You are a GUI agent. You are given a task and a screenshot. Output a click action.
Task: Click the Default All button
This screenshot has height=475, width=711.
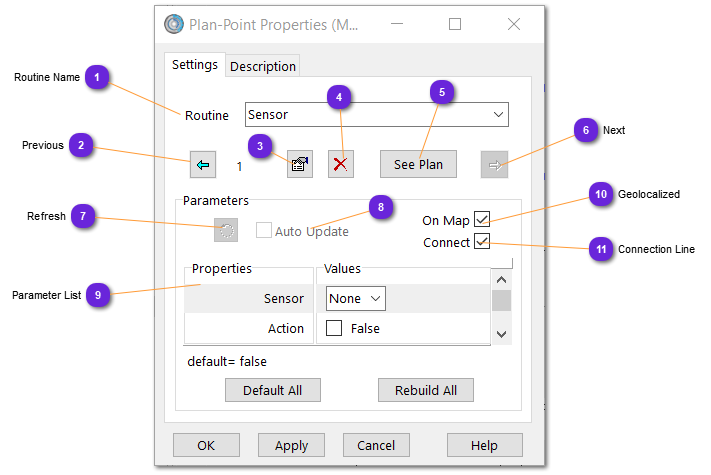[x=272, y=390]
